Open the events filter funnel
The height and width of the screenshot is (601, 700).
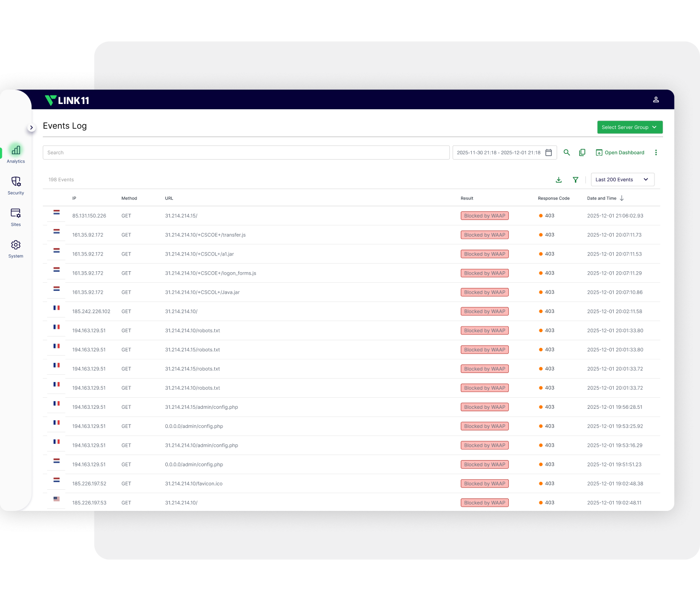coord(575,180)
